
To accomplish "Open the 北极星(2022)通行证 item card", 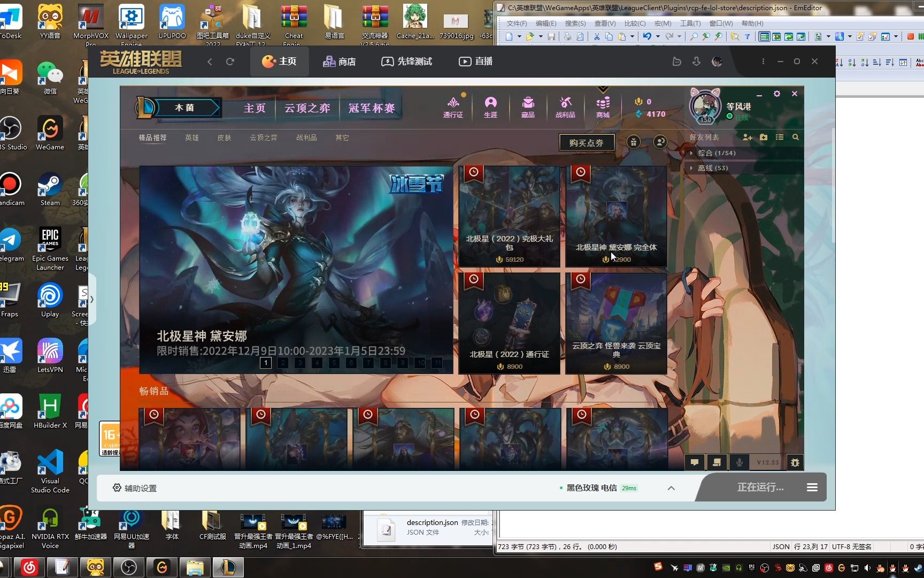I will tap(510, 323).
